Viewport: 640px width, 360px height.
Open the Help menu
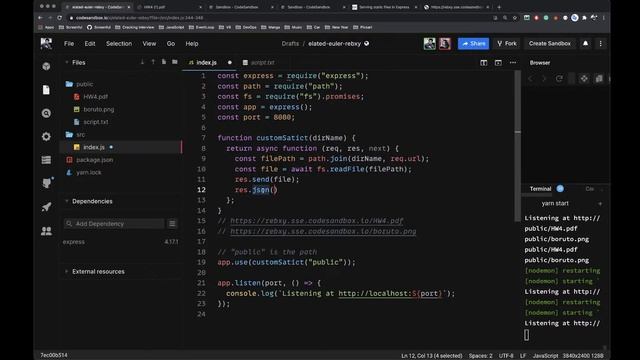point(192,43)
